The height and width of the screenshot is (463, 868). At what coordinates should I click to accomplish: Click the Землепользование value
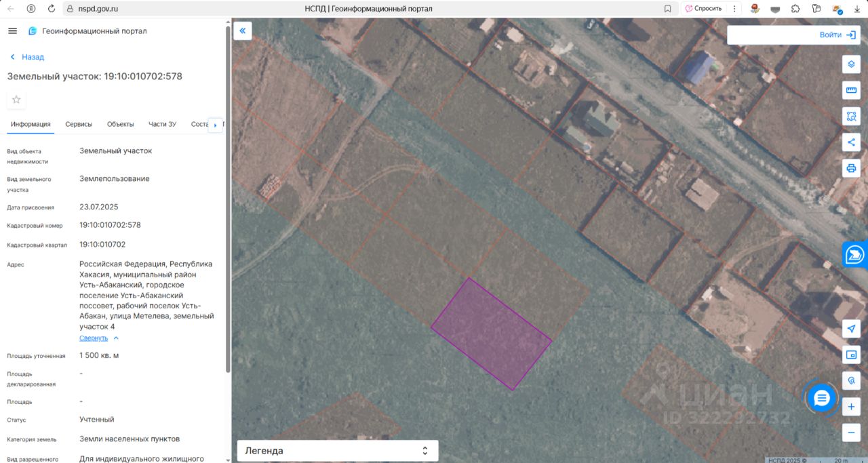(x=115, y=179)
